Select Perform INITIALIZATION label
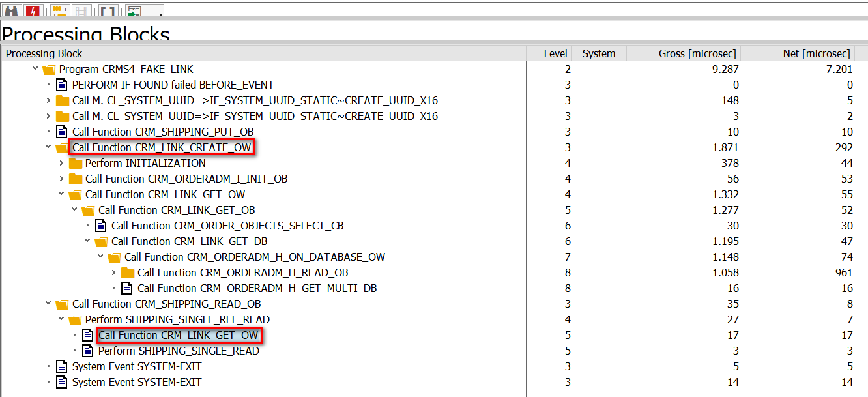Viewport: 868px width, 397px height. click(145, 163)
